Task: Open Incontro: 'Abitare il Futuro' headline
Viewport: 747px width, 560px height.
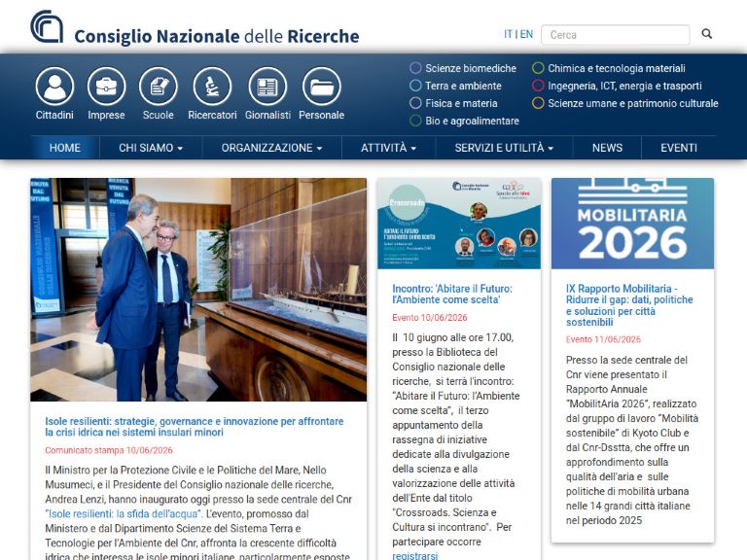Action: (452, 294)
